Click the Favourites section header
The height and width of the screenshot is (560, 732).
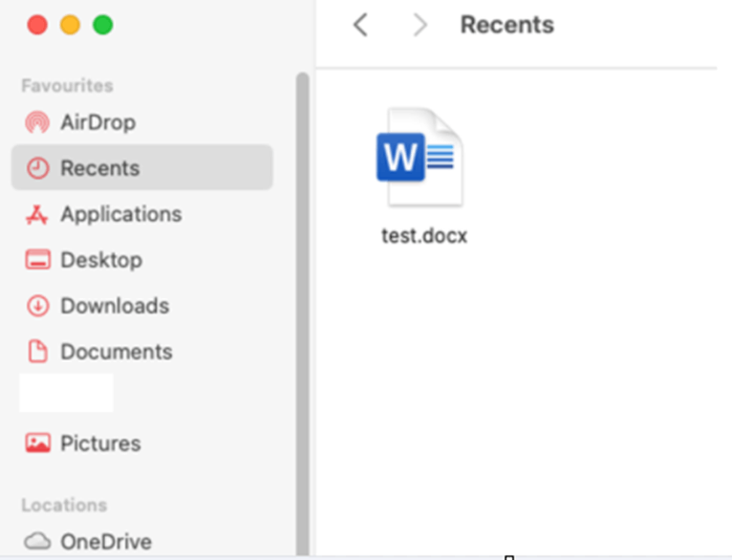pos(67,86)
